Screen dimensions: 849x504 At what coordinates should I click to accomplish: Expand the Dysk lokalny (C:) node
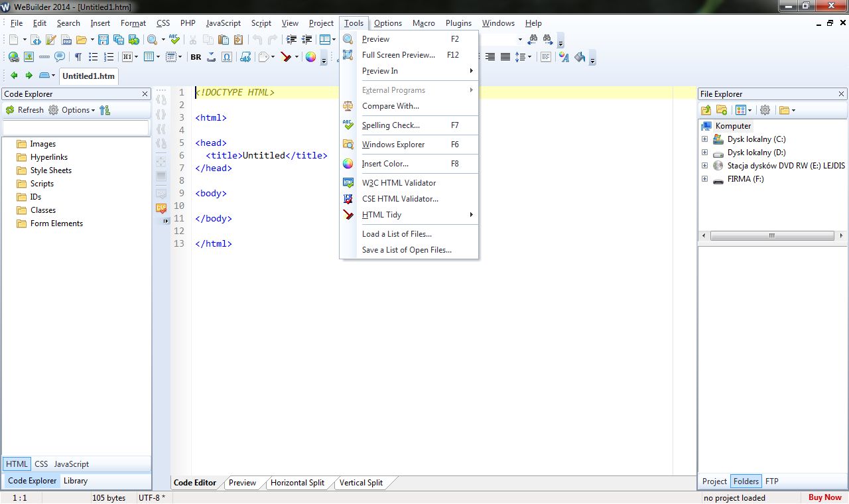tap(704, 139)
